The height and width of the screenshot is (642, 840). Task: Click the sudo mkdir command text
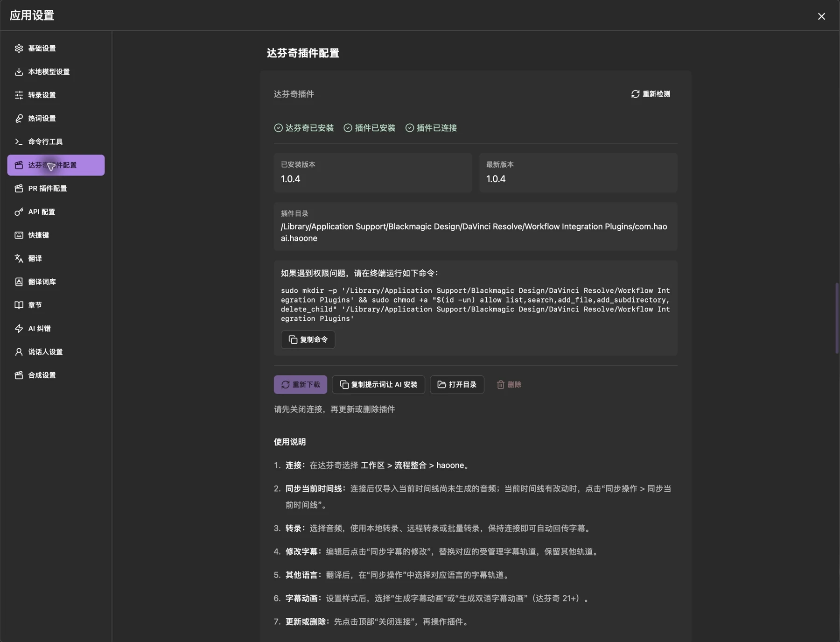(476, 304)
